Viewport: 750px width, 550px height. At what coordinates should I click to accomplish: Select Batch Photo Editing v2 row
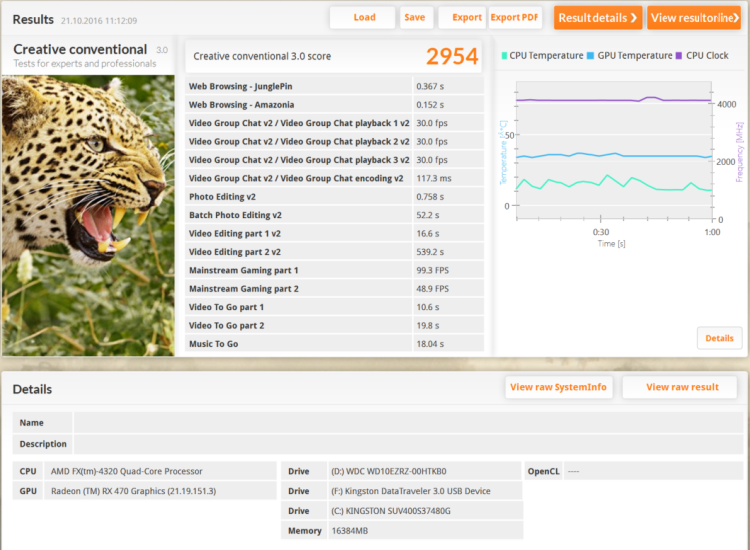click(x=334, y=215)
